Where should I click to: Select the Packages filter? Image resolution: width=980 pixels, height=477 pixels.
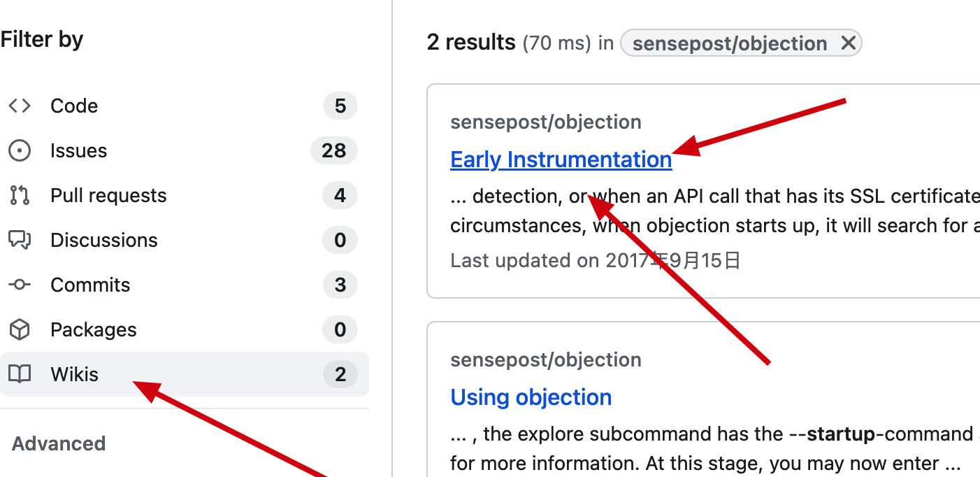coord(93,329)
